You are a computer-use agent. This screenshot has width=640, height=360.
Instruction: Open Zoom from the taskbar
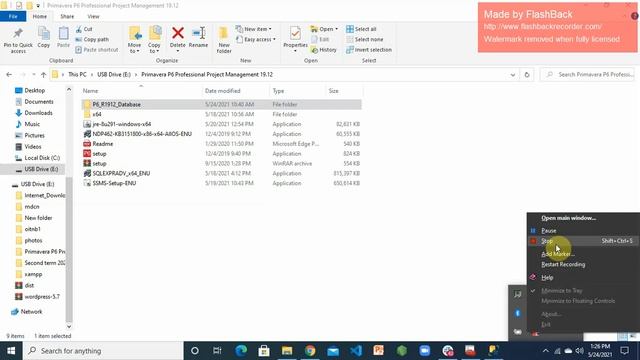coord(425,351)
